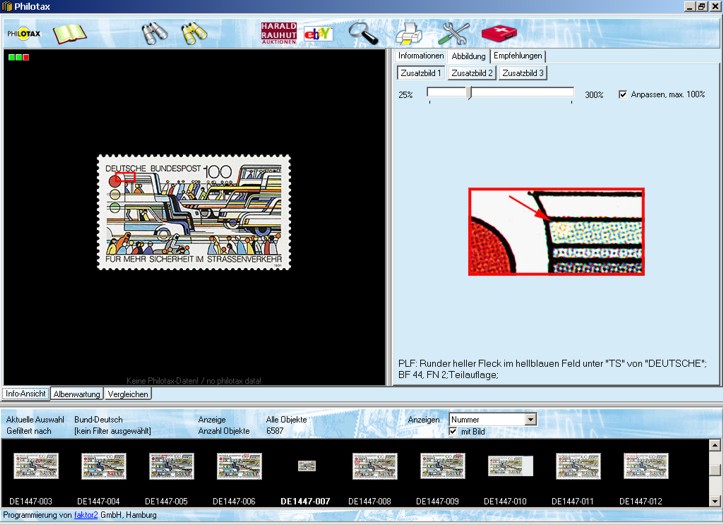The height and width of the screenshot is (525, 723).
Task: Switch to the Informationen tab
Action: (x=420, y=56)
